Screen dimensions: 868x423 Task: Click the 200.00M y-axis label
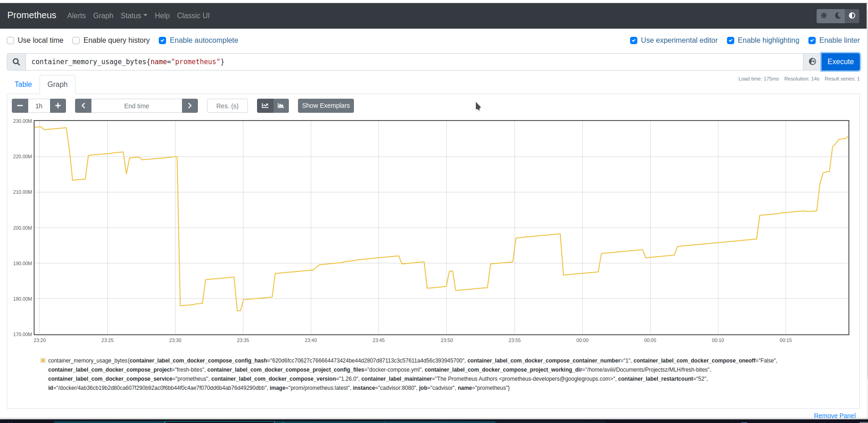22,228
